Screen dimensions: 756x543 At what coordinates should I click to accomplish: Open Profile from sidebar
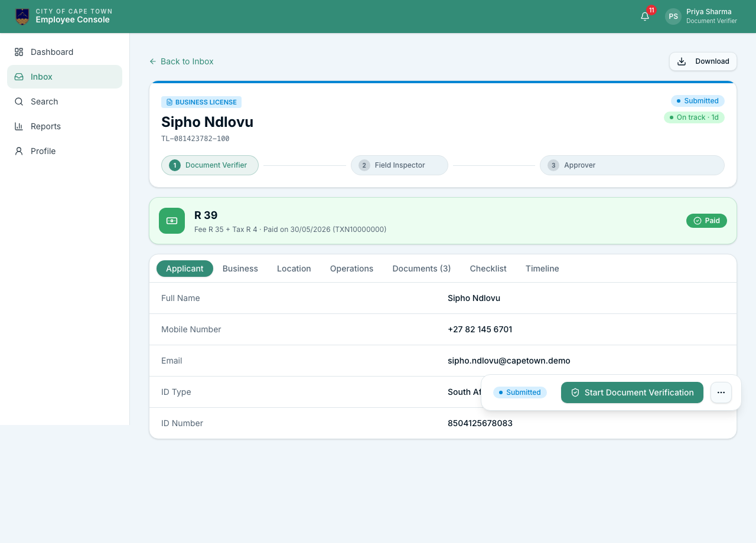(x=64, y=151)
